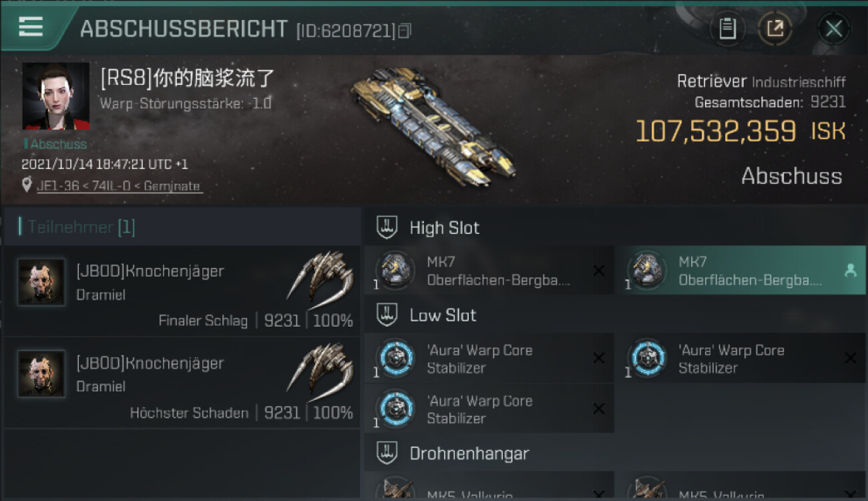Open the JE1-36 location link
868x501 pixels.
click(119, 186)
